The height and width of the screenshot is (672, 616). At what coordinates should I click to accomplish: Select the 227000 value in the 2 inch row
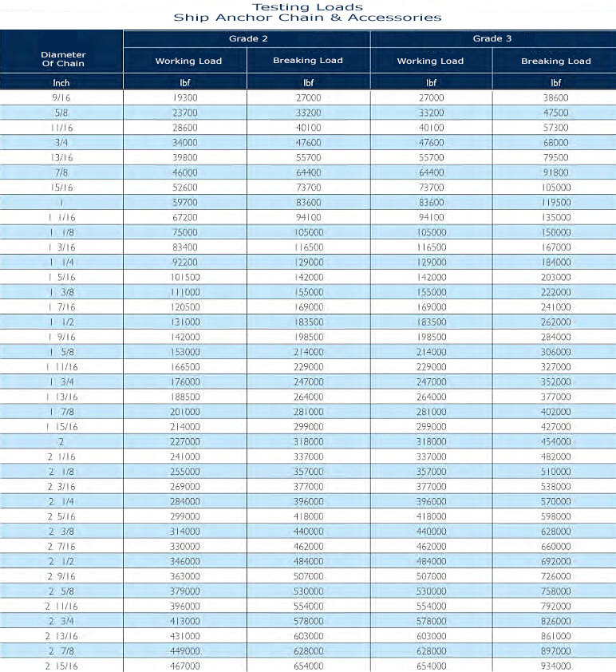[185, 441]
